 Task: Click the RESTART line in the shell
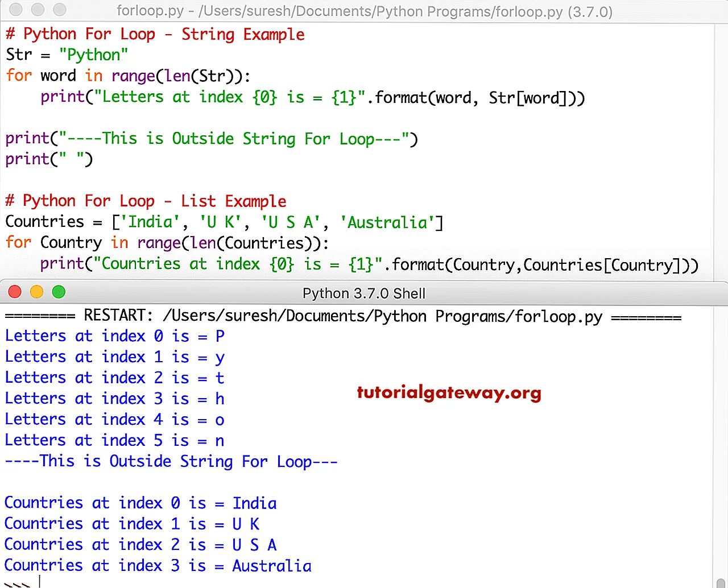(x=343, y=316)
